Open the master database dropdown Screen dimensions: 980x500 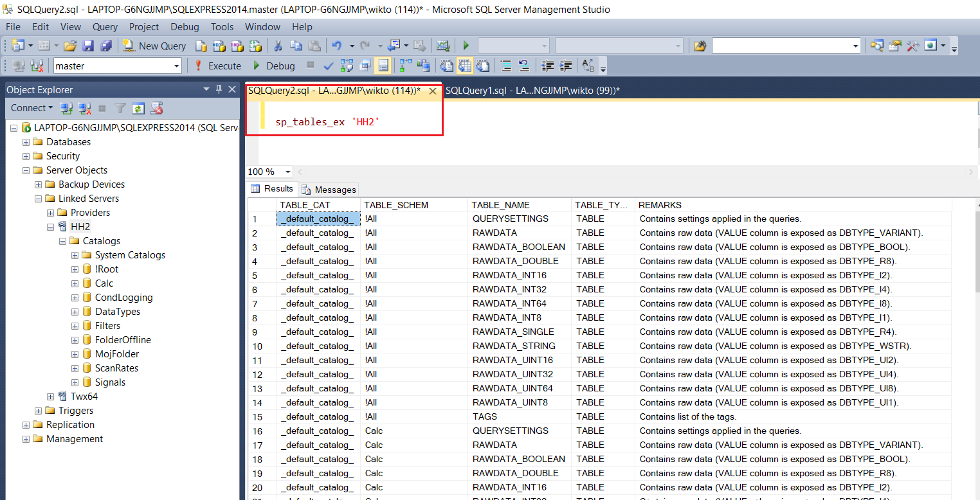[177, 66]
